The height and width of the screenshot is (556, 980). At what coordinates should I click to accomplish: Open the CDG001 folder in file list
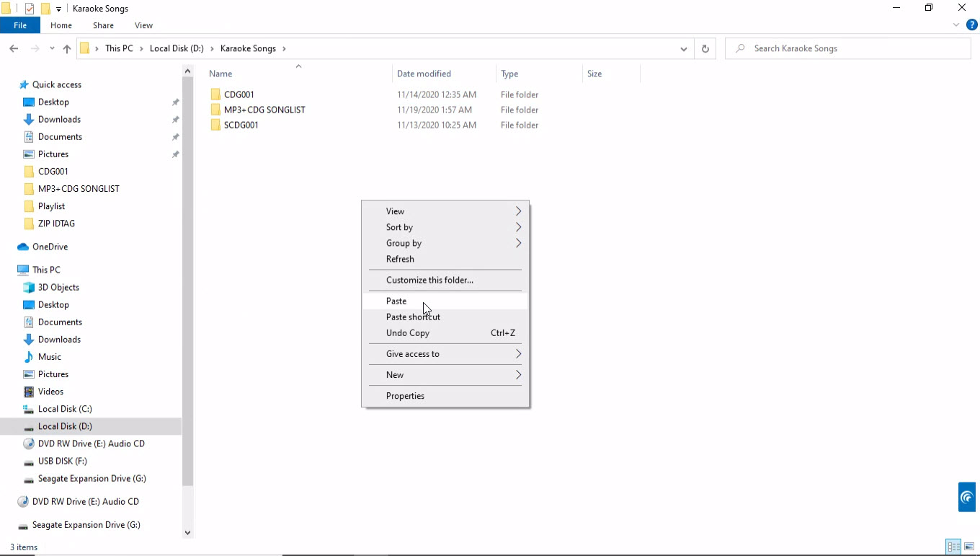click(239, 94)
